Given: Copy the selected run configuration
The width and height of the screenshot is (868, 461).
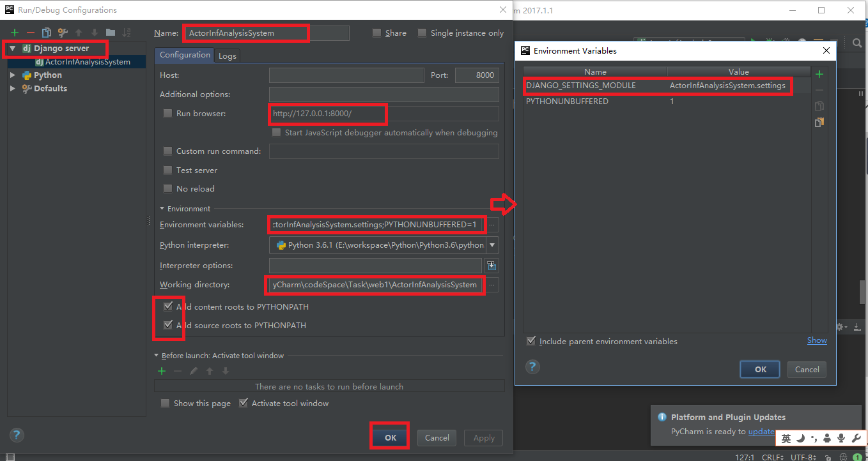Looking at the screenshot, I should (x=46, y=33).
